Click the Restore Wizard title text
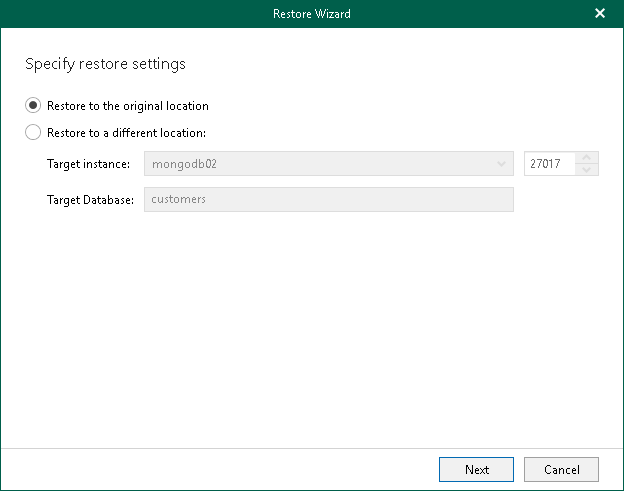624x491 pixels. click(x=312, y=14)
